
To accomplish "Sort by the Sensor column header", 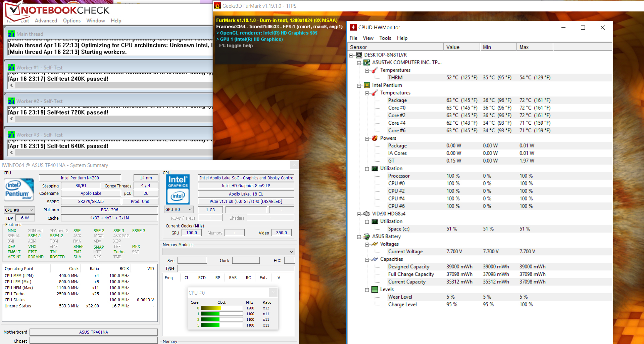I will tap(395, 47).
